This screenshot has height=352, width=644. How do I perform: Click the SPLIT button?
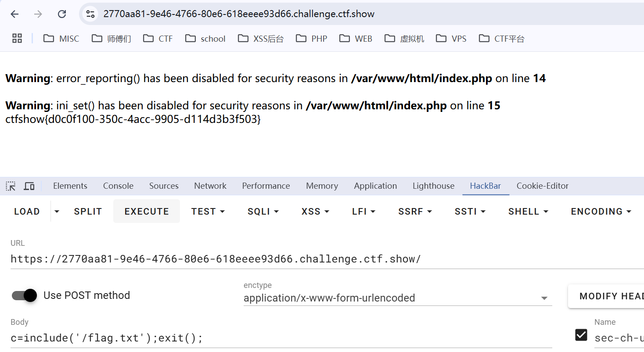coord(88,212)
